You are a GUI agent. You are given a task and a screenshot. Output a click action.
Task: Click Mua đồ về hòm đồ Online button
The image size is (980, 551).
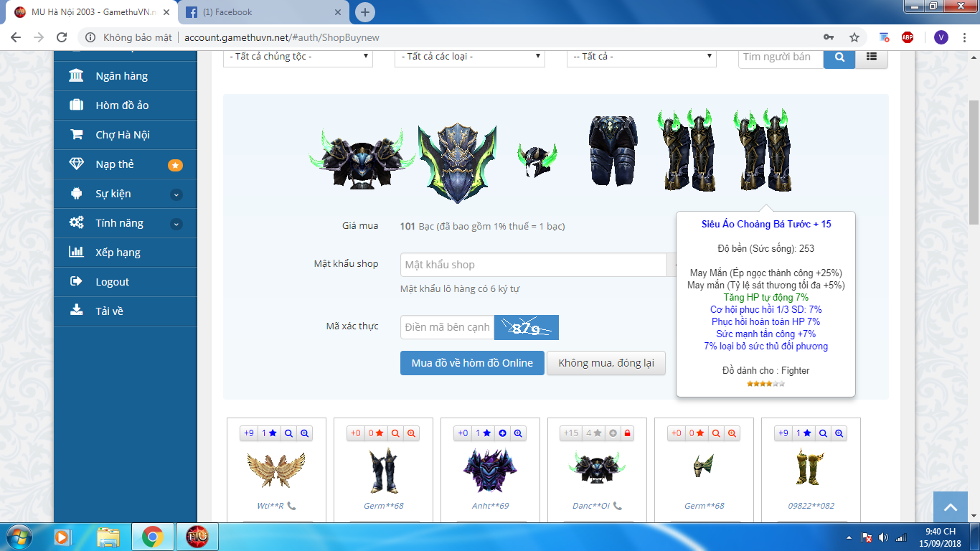click(x=472, y=362)
